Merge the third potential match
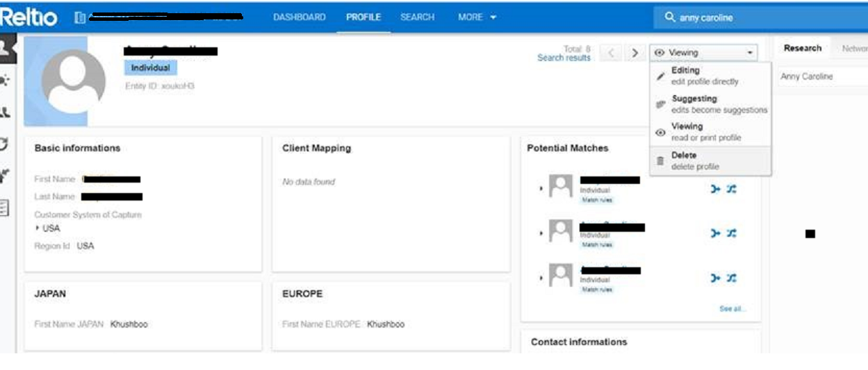Viewport: 868px width, 370px height. 715,278
